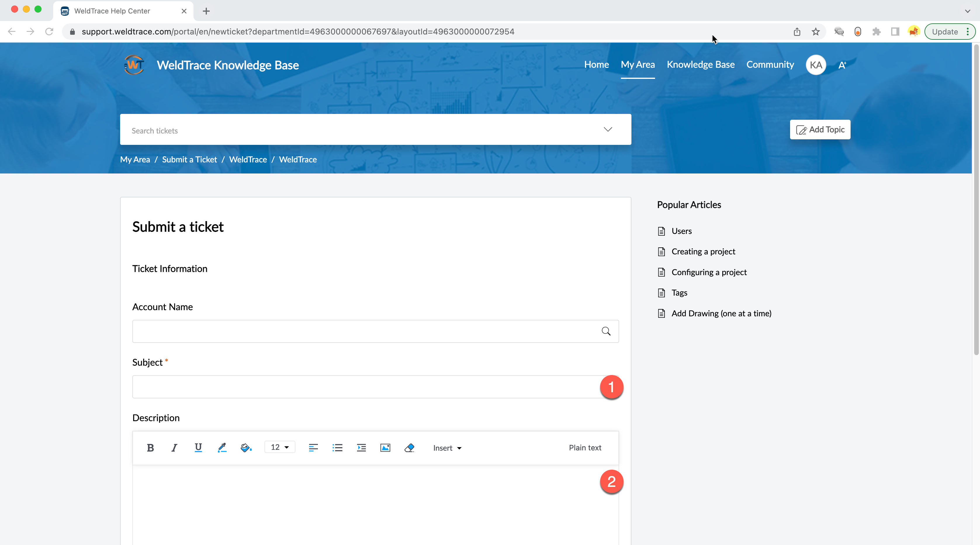Reload the page
Viewport: 980px width, 545px height.
49,32
